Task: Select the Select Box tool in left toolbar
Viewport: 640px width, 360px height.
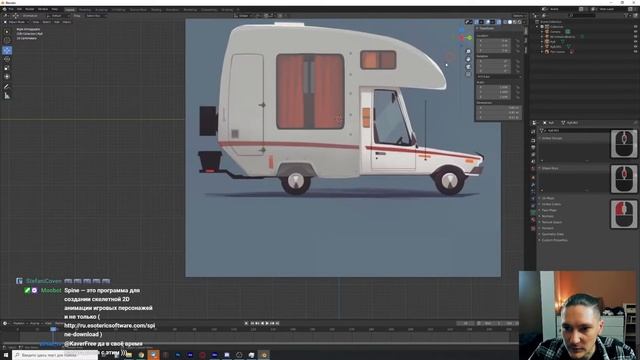Action: (7, 31)
